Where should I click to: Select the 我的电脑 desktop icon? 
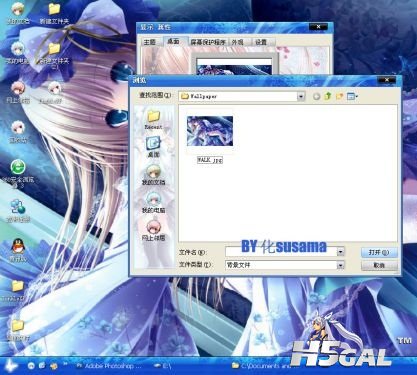(17, 53)
